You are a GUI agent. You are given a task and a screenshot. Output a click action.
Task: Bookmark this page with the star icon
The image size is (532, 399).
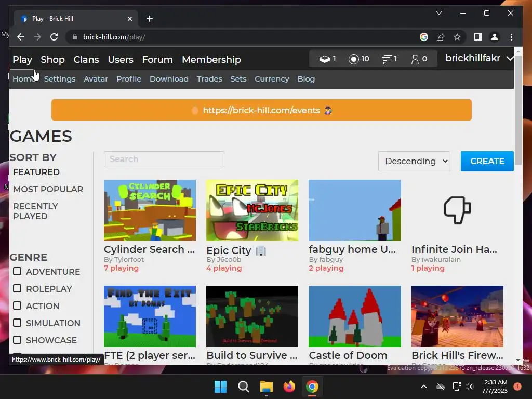click(x=457, y=37)
